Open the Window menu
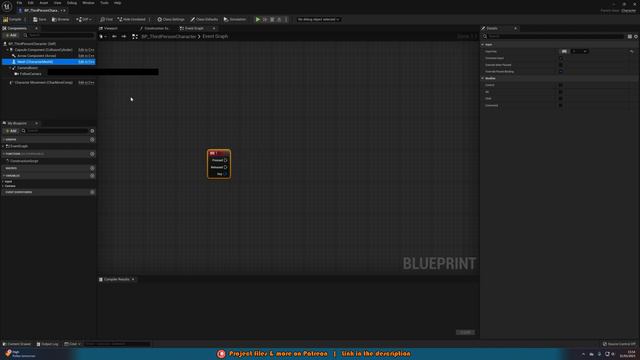This screenshot has width=640, height=360. (x=88, y=3)
